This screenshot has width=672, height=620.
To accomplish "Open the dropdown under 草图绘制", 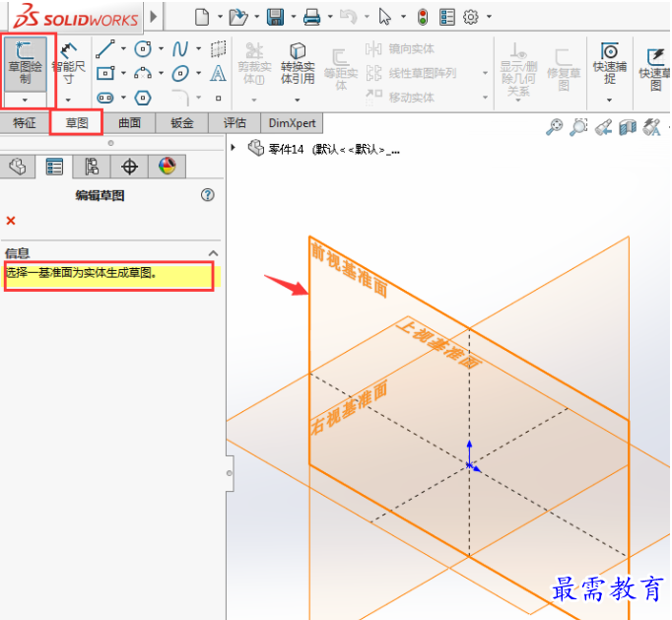I will pos(25,100).
